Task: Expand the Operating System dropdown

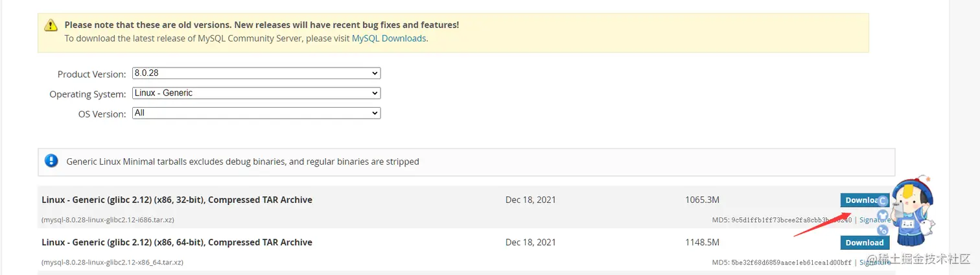Action: pos(256,93)
